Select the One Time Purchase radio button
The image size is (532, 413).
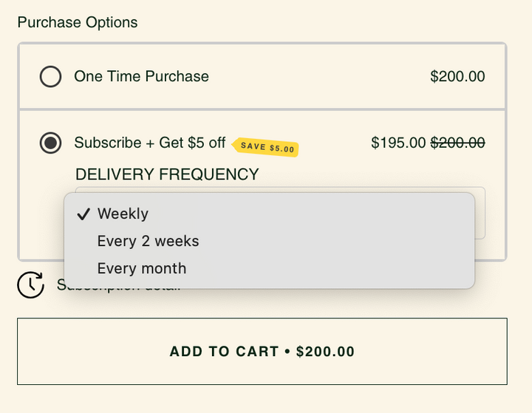click(x=50, y=76)
